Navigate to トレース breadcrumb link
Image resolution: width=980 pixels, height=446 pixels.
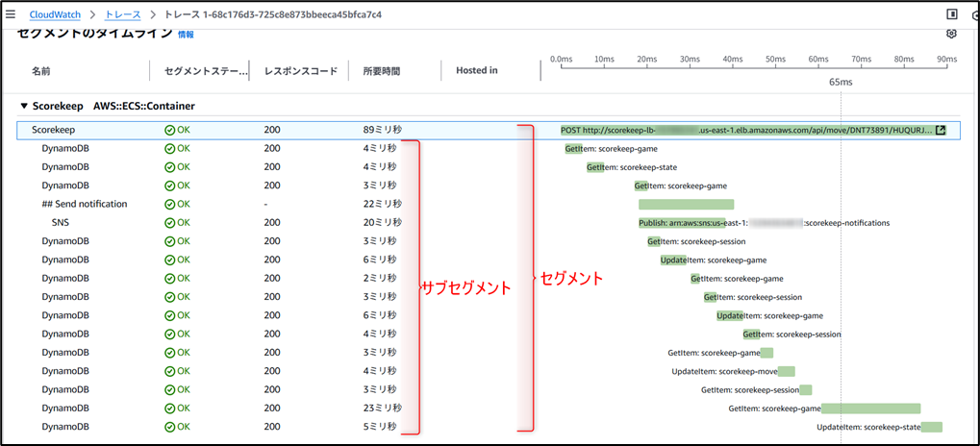coord(122,15)
